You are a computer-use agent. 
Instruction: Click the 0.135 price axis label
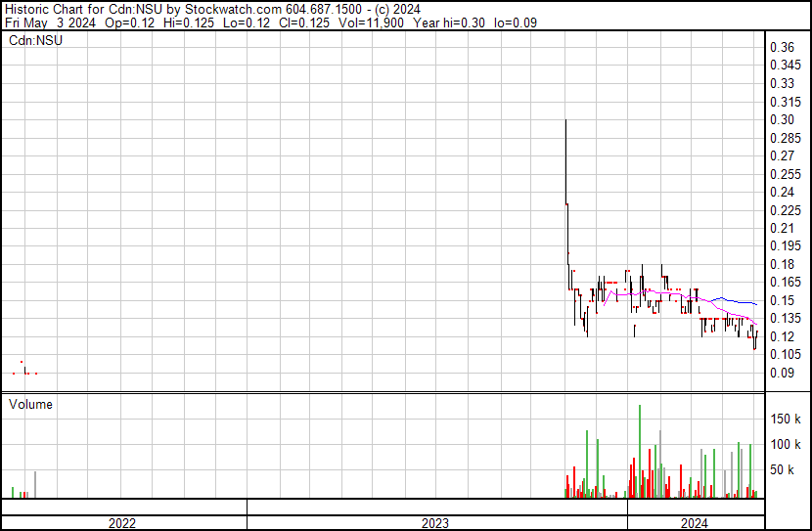pyautogui.click(x=786, y=318)
